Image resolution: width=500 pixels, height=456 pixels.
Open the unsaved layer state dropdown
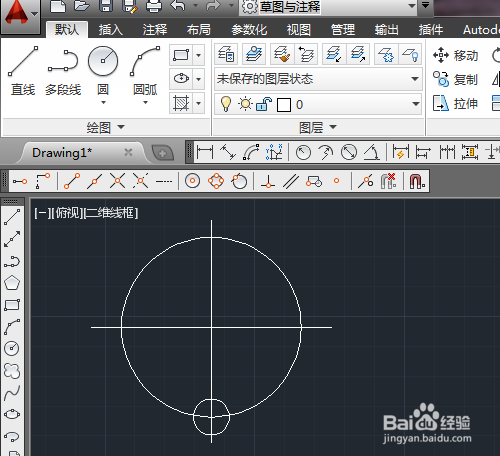click(x=318, y=79)
